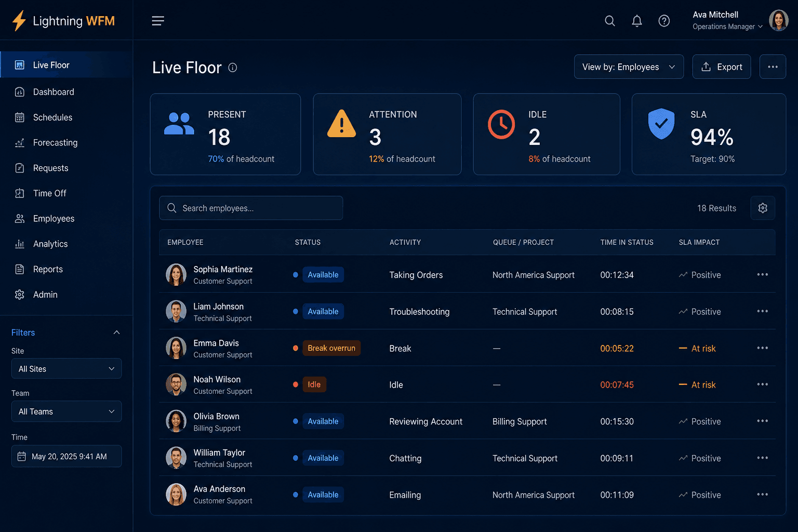Image resolution: width=798 pixels, height=532 pixels.
Task: Click Emma Davis's Break overrun badge
Action: pos(331,348)
